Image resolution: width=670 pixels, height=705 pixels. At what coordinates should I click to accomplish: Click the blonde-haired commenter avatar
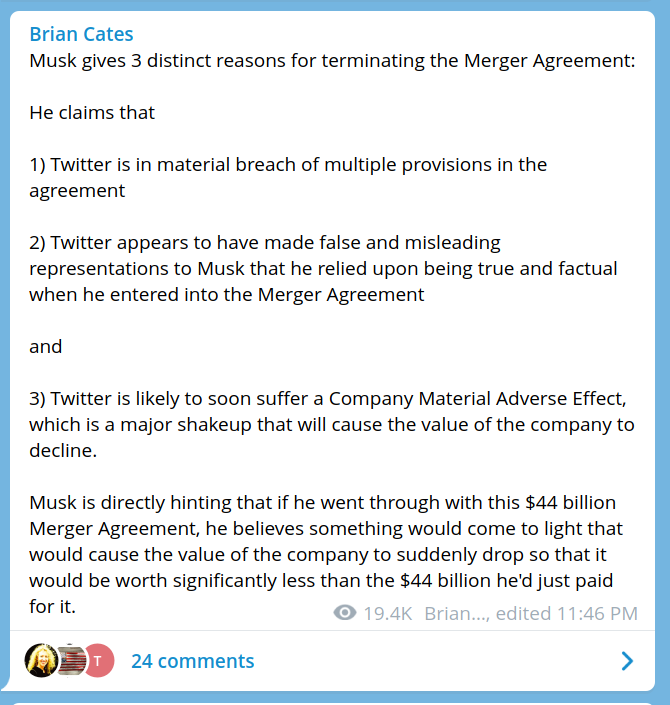click(42, 661)
